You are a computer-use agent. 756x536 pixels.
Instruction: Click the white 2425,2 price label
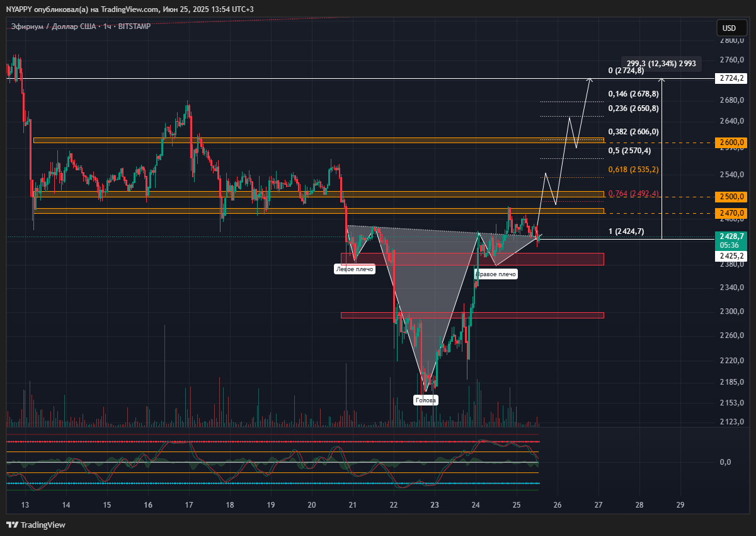pyautogui.click(x=731, y=256)
